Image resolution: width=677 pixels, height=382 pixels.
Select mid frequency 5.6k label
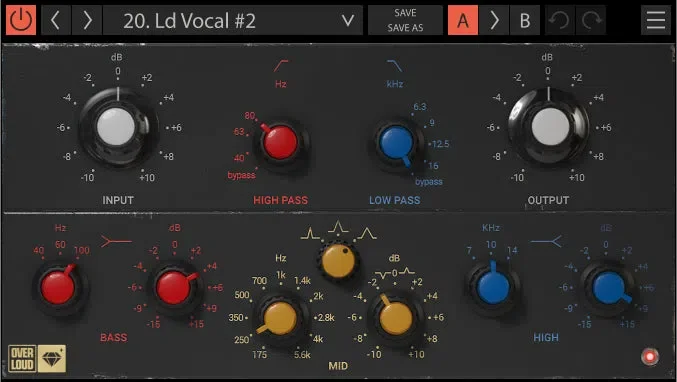(302, 354)
